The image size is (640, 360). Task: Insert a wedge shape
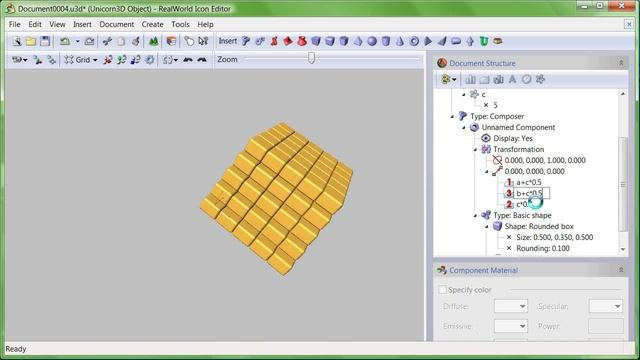pos(442,41)
